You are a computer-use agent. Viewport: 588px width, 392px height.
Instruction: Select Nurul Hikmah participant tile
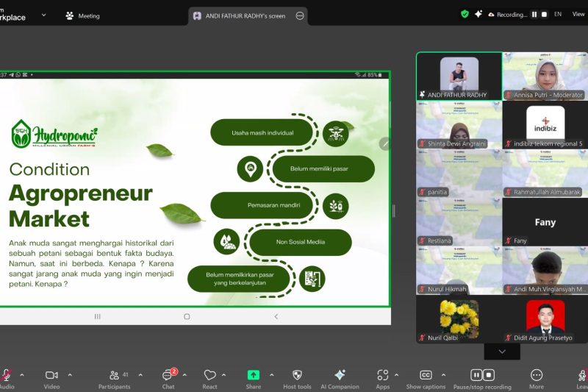coord(459,271)
